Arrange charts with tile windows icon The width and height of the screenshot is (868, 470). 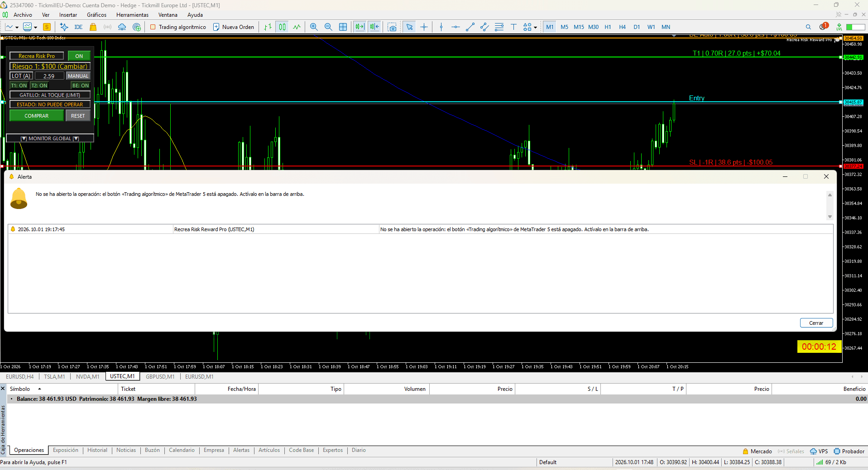pos(343,27)
